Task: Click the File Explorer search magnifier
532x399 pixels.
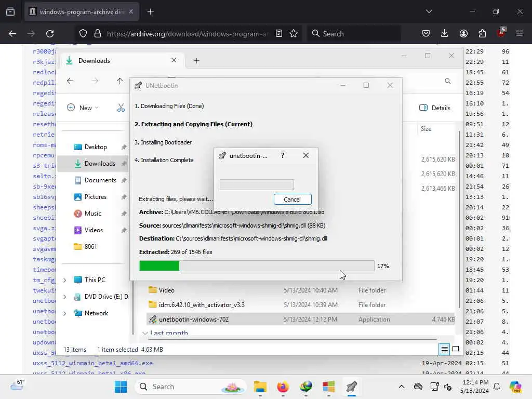Action: [x=448, y=81]
